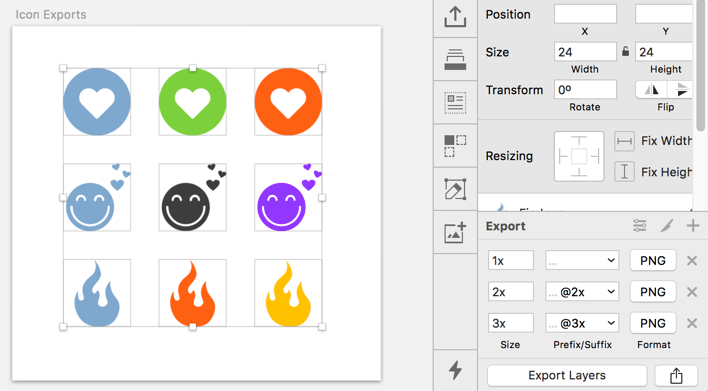Select the orange heart circle icon
The width and height of the screenshot is (708, 391).
(288, 102)
